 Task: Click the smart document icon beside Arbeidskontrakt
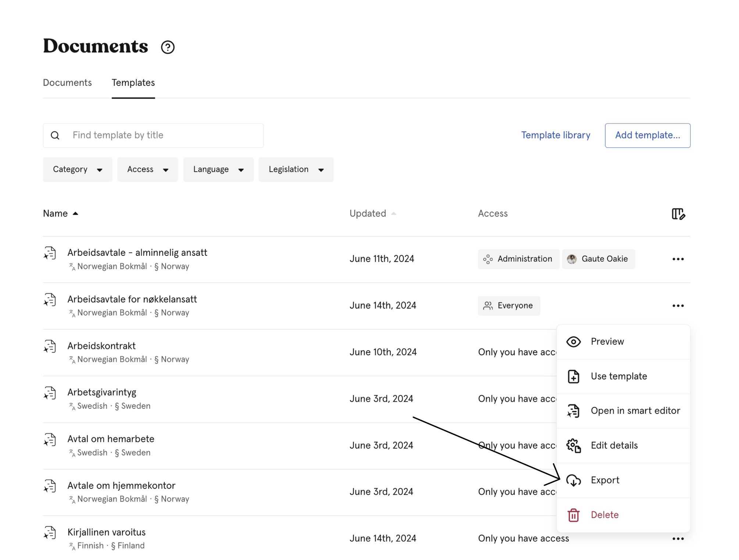tap(50, 347)
